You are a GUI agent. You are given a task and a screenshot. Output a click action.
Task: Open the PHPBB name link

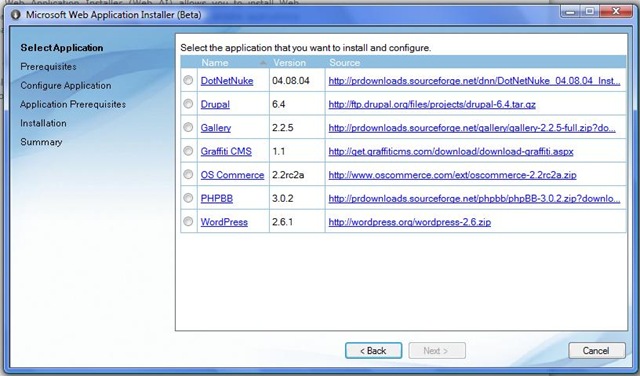[x=217, y=198]
